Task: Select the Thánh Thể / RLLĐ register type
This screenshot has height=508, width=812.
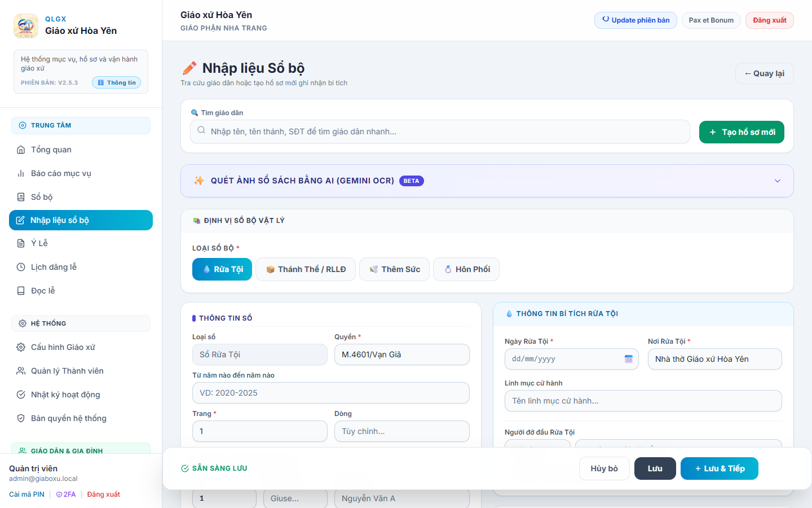Action: (306, 269)
